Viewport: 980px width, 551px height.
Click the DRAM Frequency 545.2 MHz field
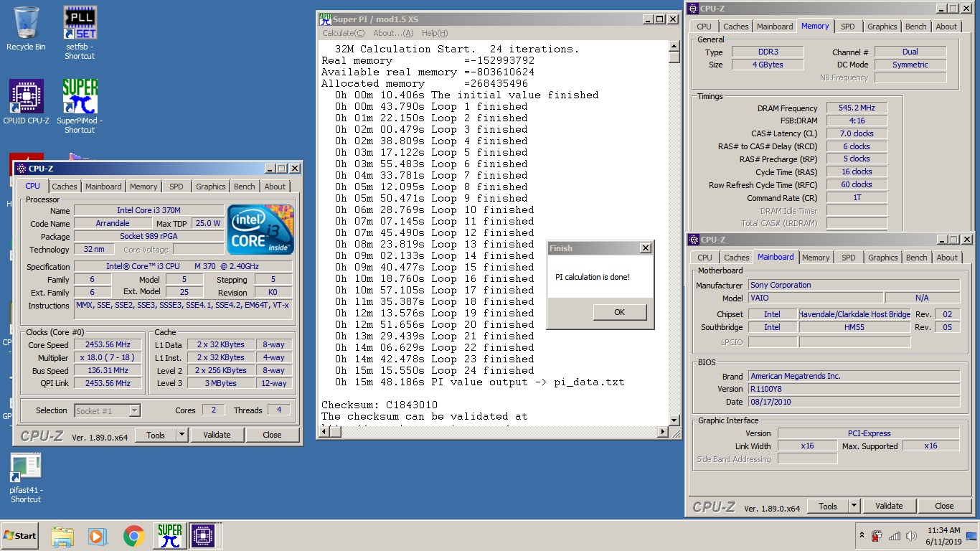[x=857, y=108]
